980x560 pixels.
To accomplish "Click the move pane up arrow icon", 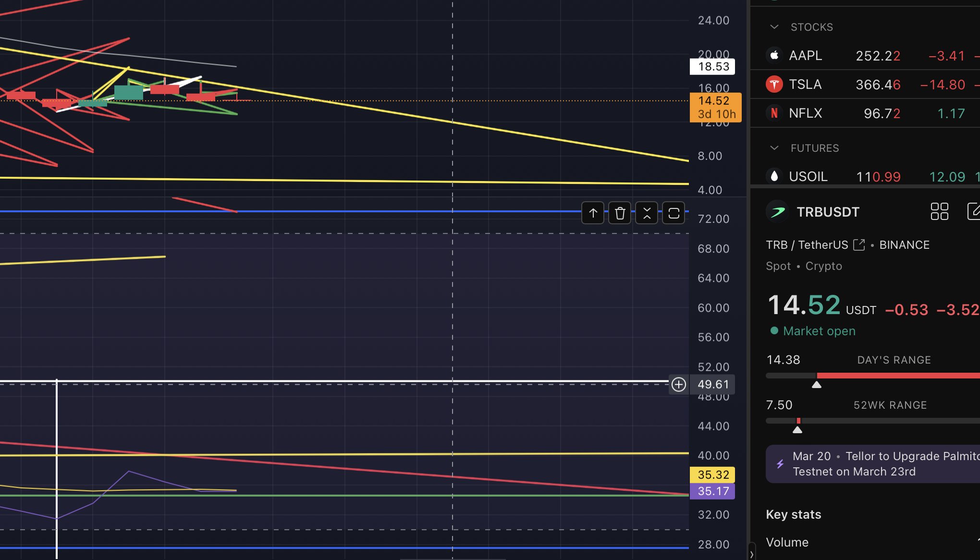I will 593,213.
